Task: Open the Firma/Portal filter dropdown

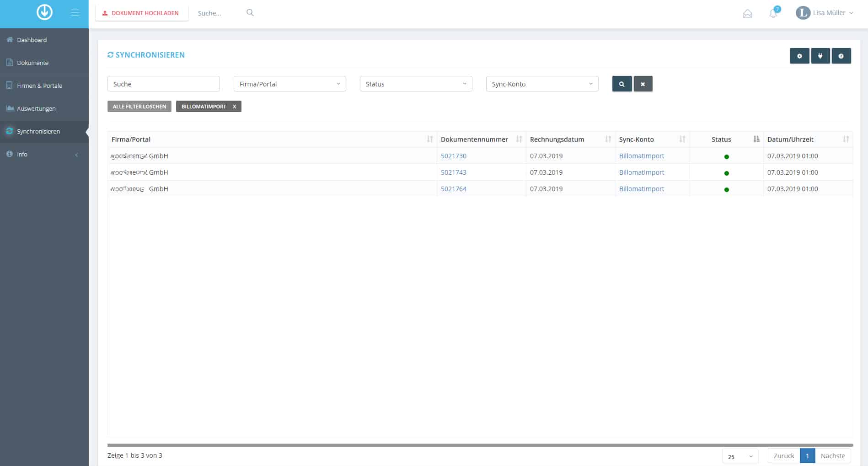Action: coord(290,84)
